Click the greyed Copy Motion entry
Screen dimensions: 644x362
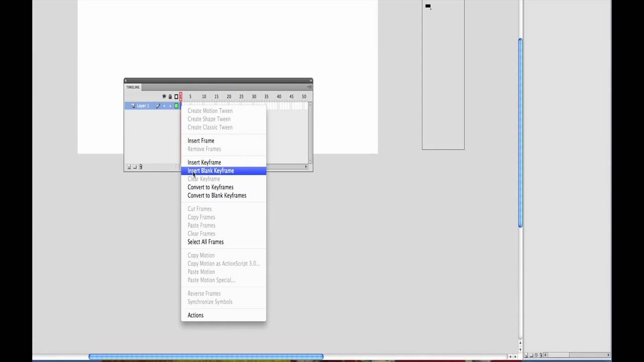point(201,255)
